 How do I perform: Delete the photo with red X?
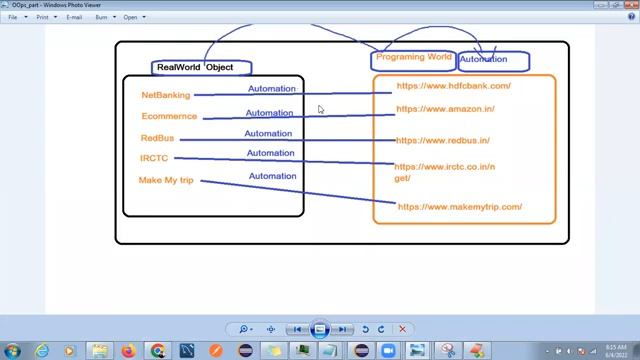(402, 329)
